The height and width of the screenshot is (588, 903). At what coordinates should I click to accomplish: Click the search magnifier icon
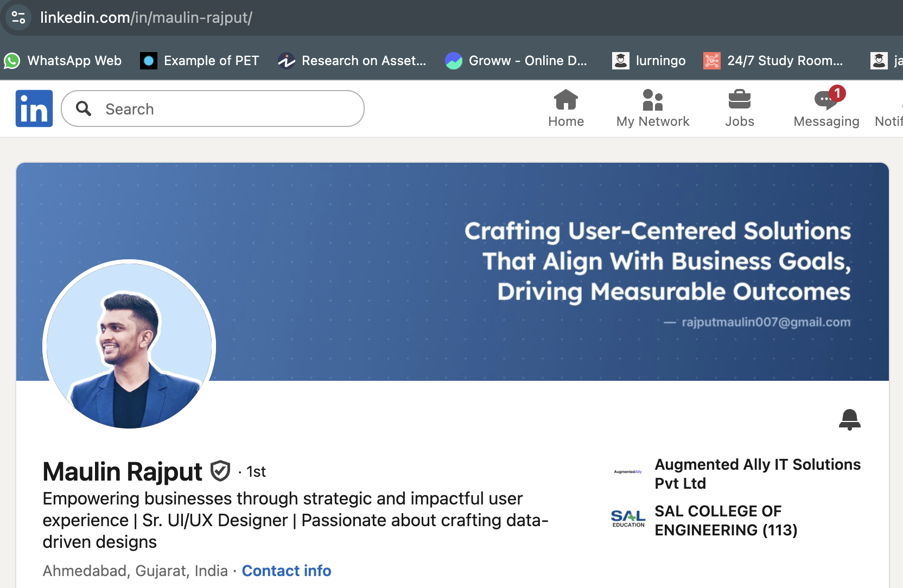[x=84, y=108]
